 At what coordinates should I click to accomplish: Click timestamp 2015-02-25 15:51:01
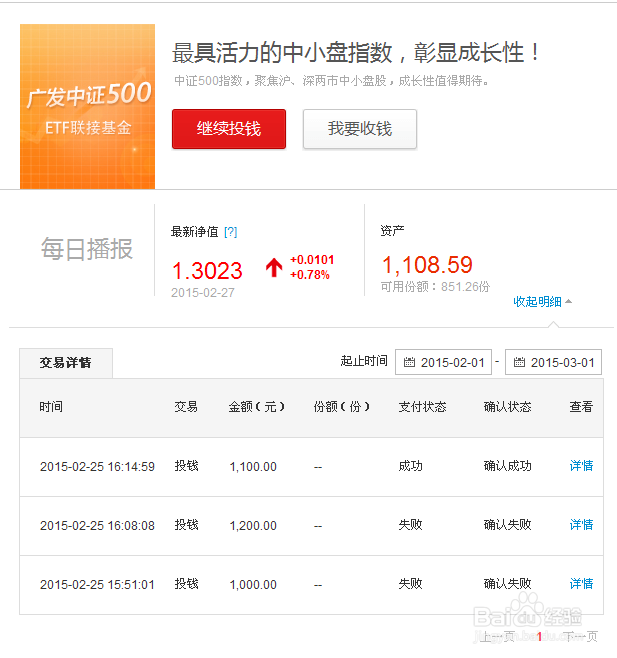point(97,585)
